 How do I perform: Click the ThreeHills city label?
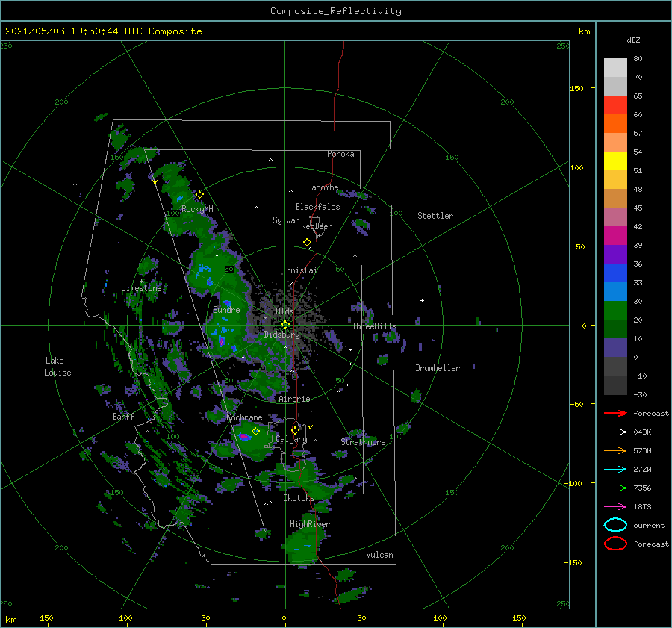click(375, 326)
